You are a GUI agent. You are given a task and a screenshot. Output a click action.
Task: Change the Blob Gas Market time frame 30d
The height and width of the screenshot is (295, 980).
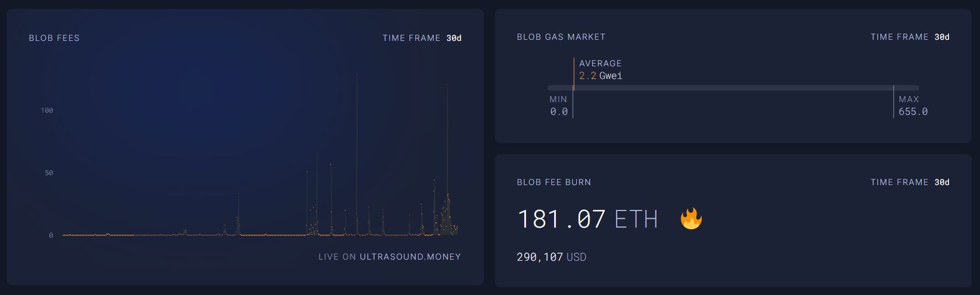(941, 37)
